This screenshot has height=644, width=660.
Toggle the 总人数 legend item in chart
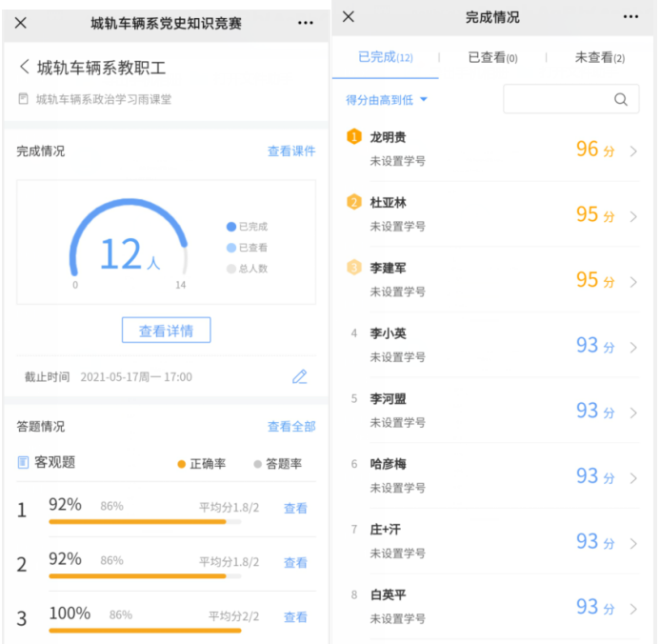click(x=247, y=269)
